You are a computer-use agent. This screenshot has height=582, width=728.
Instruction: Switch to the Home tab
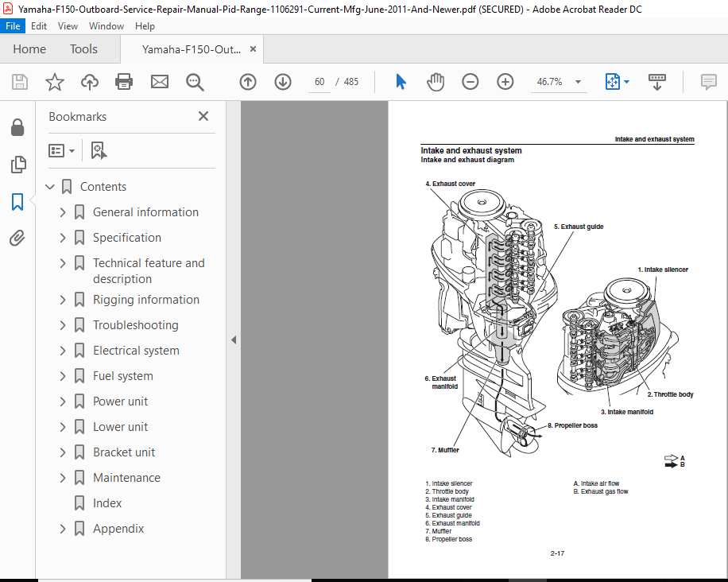(29, 49)
